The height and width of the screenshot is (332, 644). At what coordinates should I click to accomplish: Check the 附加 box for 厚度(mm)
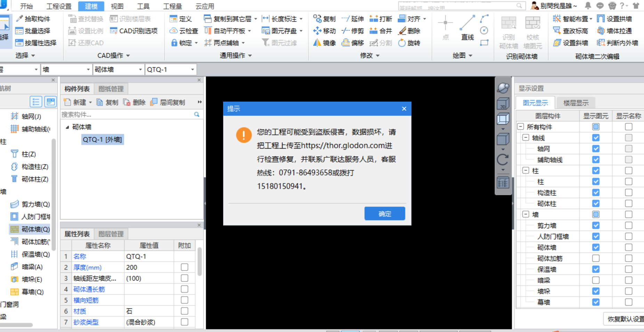point(185,267)
